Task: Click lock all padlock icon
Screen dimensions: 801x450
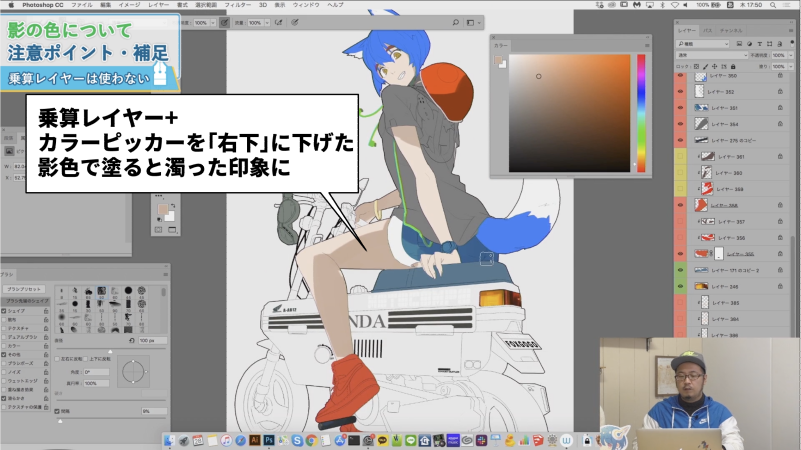Action: tap(733, 66)
